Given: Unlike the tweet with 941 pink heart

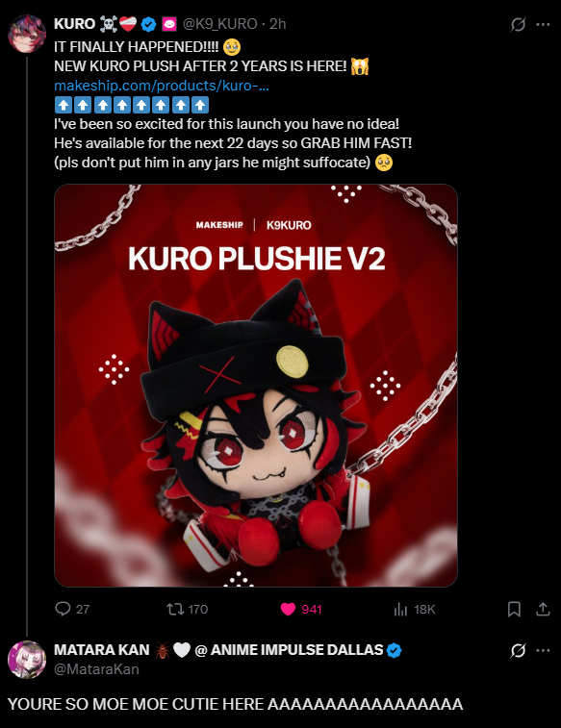Looking at the screenshot, I should point(288,609).
